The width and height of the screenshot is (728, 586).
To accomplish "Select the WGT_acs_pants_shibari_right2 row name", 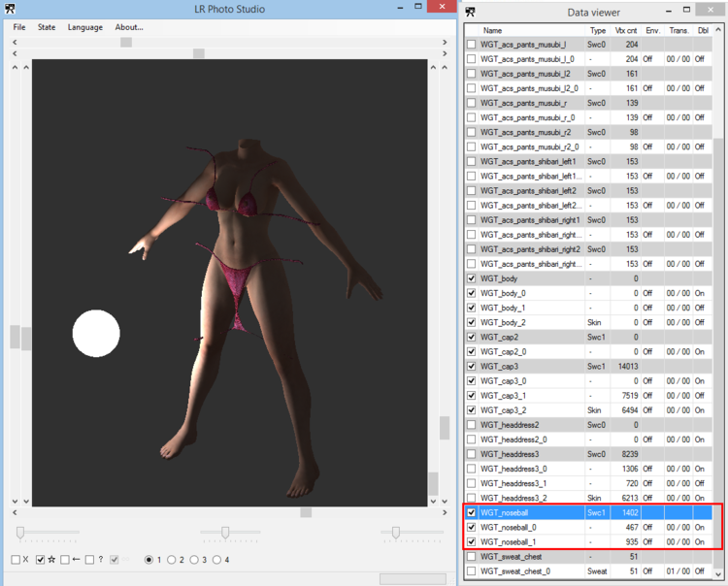I will [x=530, y=249].
